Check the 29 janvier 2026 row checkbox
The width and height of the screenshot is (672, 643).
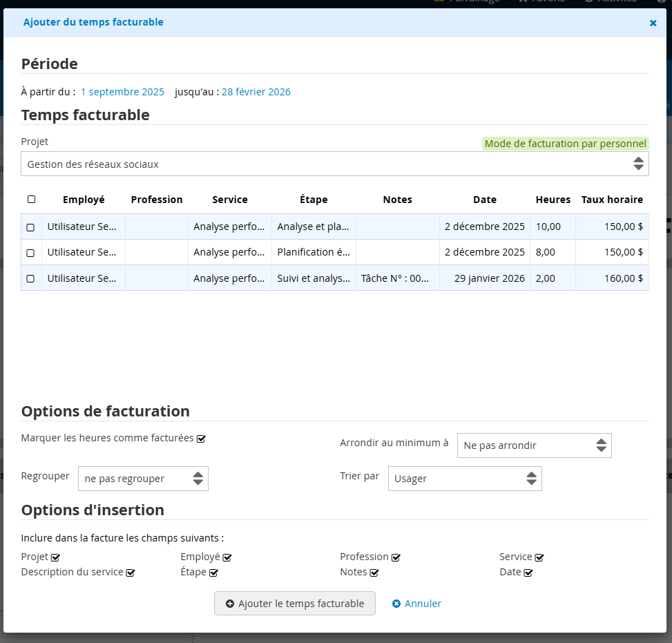pos(30,278)
